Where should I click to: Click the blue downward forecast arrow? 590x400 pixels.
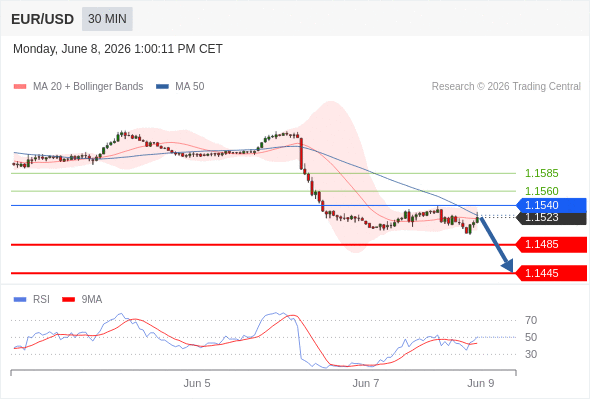pyautogui.click(x=496, y=244)
